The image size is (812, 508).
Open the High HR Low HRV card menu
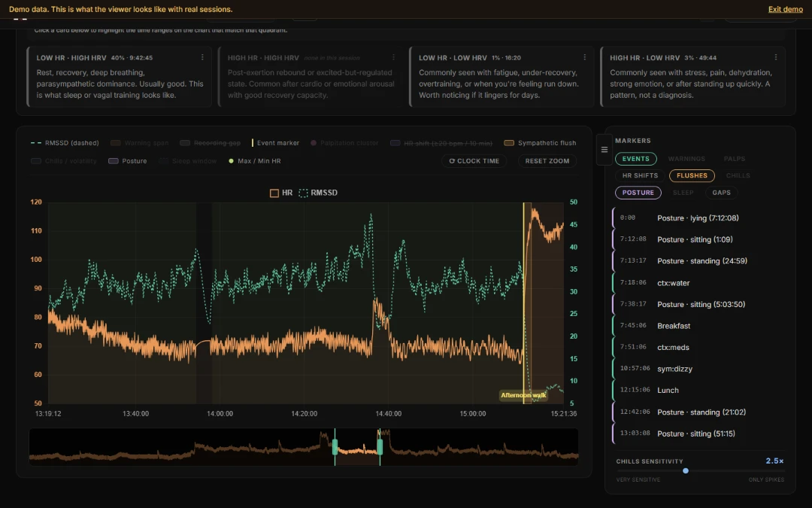[775, 57]
